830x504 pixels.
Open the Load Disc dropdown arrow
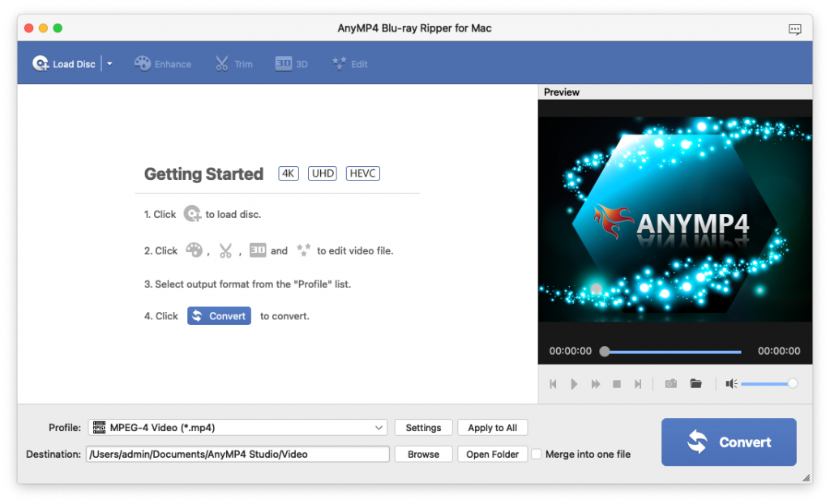tap(109, 64)
